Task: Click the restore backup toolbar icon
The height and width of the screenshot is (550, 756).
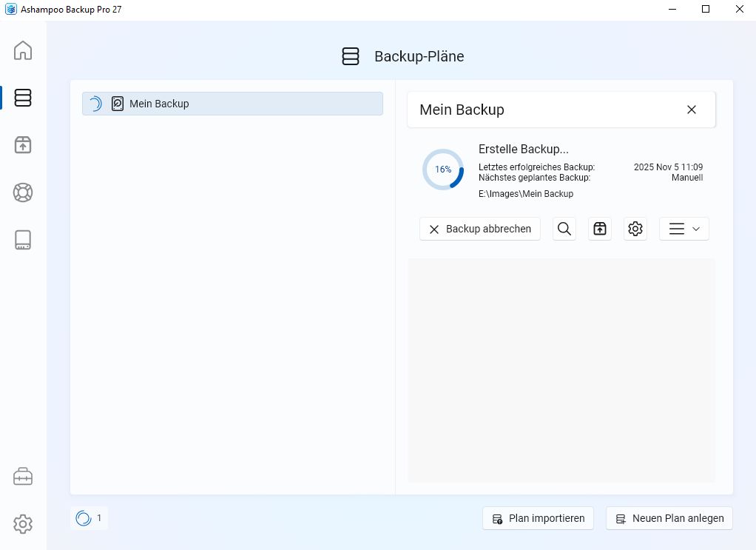Action: (x=600, y=229)
